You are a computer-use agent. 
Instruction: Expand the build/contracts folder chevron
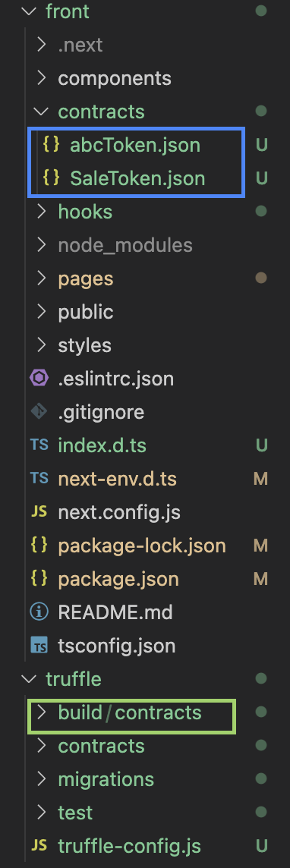pos(42,712)
